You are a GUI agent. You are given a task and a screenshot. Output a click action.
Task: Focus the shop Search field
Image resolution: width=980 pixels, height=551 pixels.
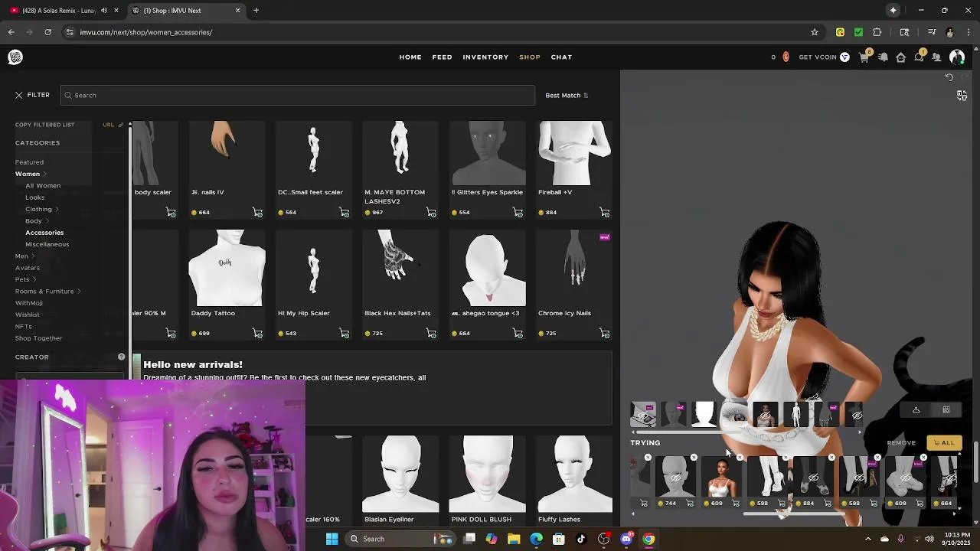click(x=297, y=96)
